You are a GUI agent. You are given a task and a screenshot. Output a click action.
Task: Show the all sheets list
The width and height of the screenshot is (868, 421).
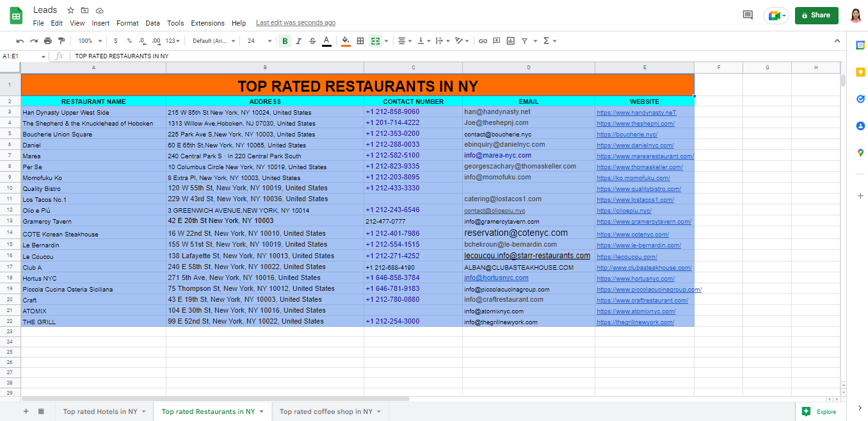41,411
